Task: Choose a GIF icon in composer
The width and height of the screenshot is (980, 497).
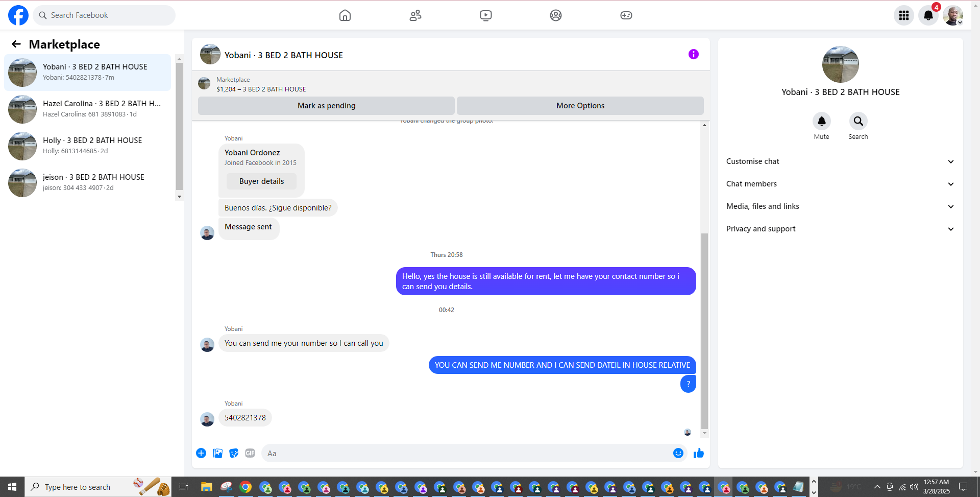Action: pyautogui.click(x=250, y=453)
